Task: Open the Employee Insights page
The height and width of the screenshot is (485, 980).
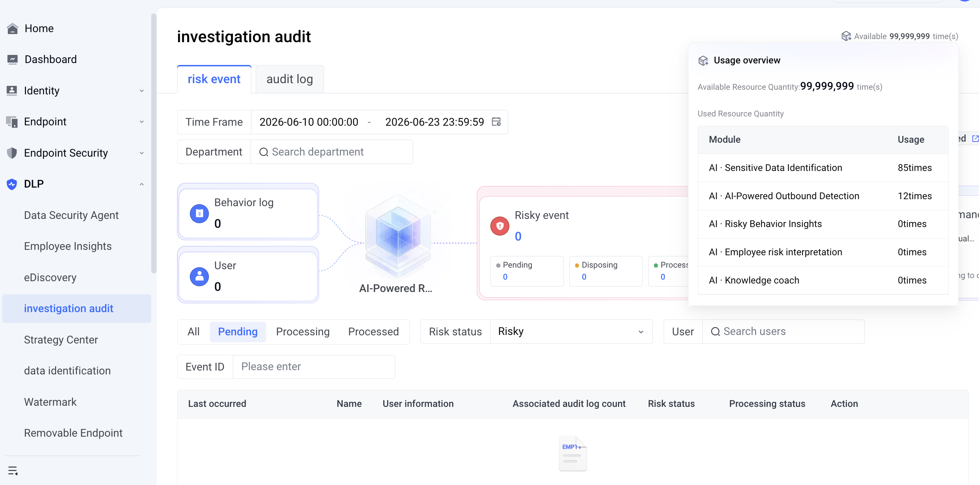Action: click(68, 246)
